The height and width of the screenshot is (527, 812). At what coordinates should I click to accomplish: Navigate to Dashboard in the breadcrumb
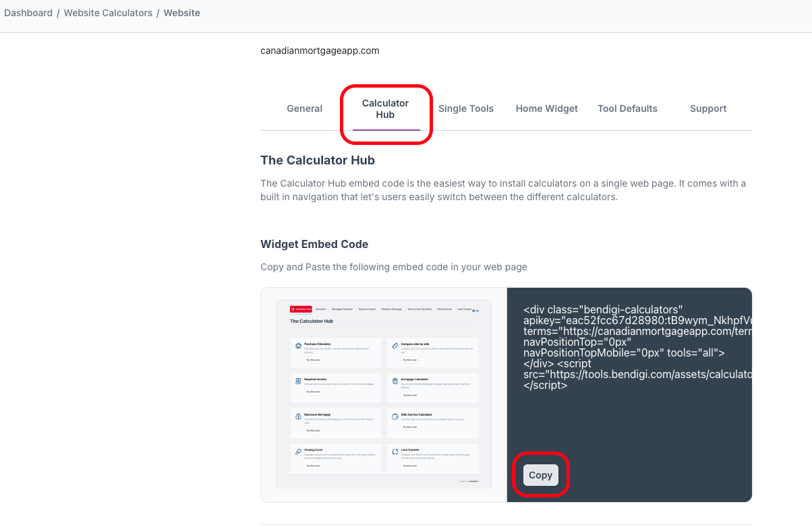pyautogui.click(x=28, y=13)
